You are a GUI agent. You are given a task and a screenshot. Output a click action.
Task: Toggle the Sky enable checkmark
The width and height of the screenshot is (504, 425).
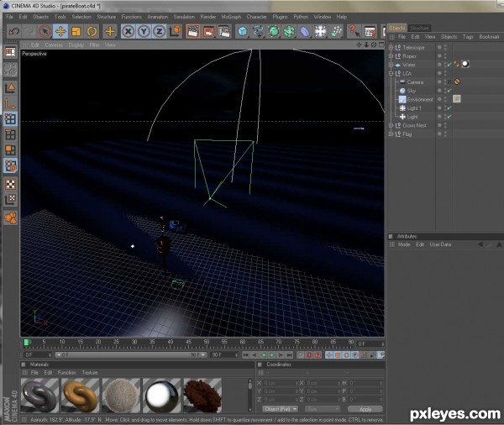coord(449,91)
